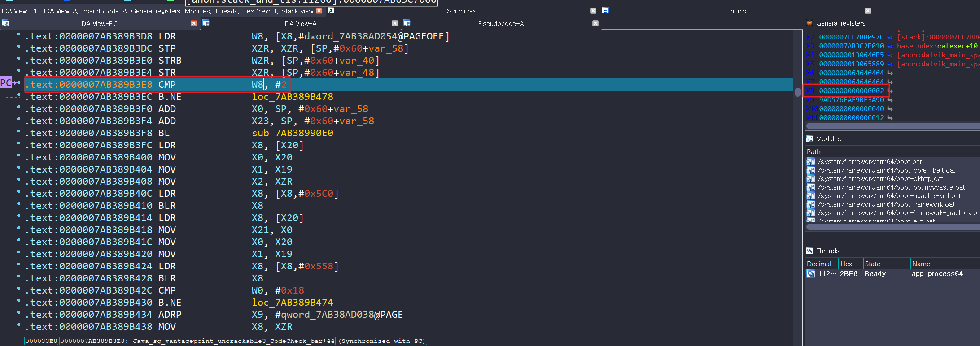
Task: Click the Synchronized with PC status label
Action: [381, 341]
